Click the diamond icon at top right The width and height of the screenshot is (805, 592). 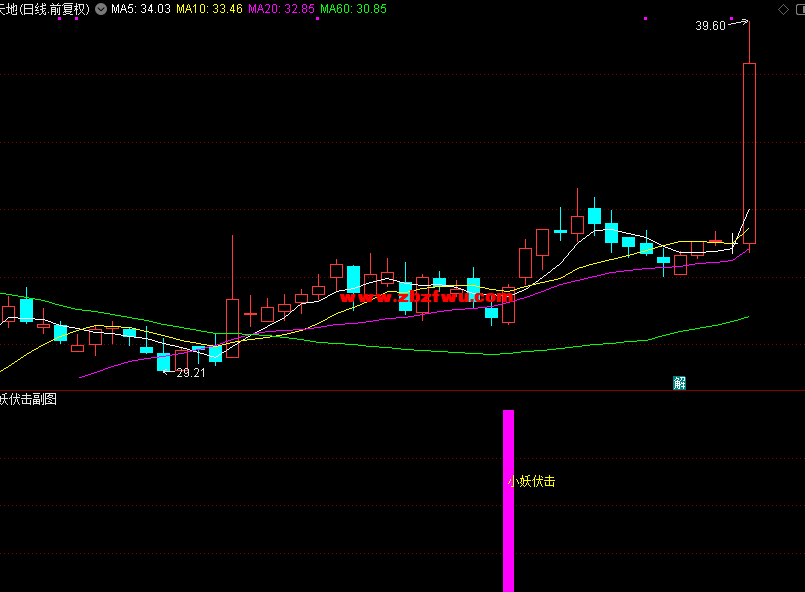point(783,9)
